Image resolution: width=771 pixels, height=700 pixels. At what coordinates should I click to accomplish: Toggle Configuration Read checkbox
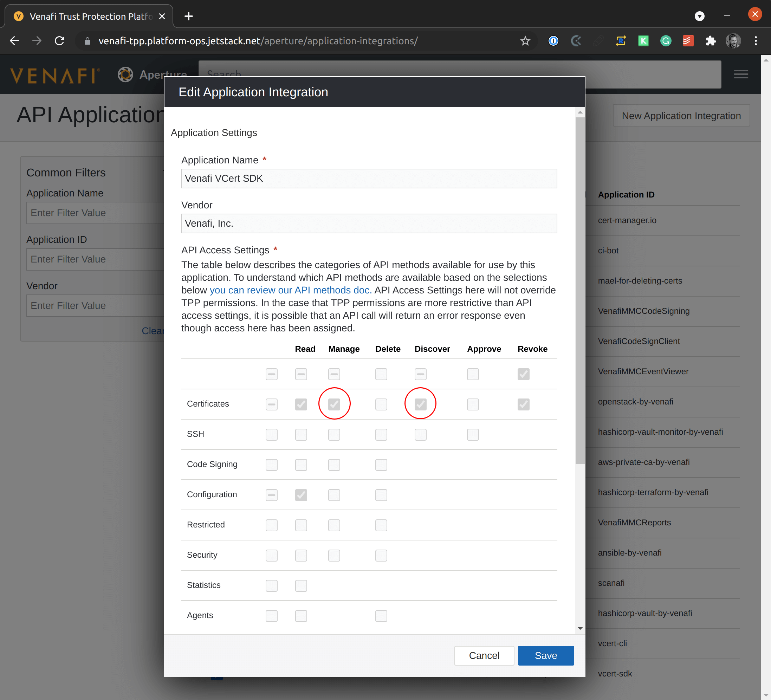coord(301,494)
